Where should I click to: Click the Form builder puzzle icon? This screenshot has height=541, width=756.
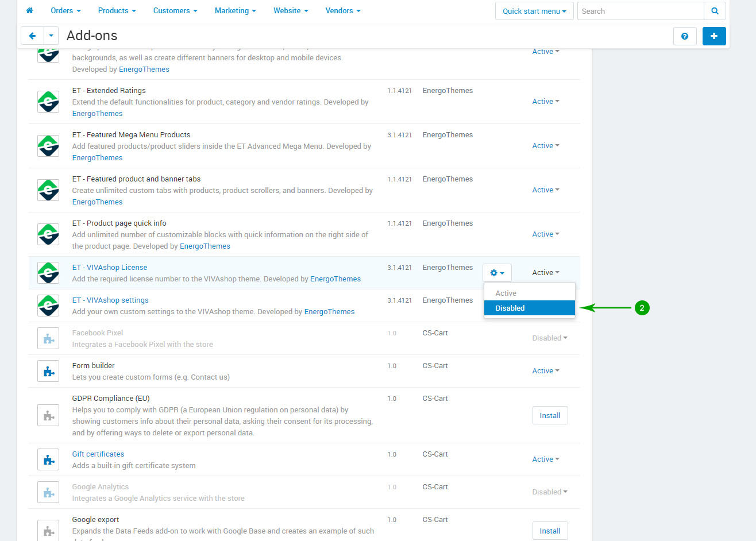(x=48, y=371)
